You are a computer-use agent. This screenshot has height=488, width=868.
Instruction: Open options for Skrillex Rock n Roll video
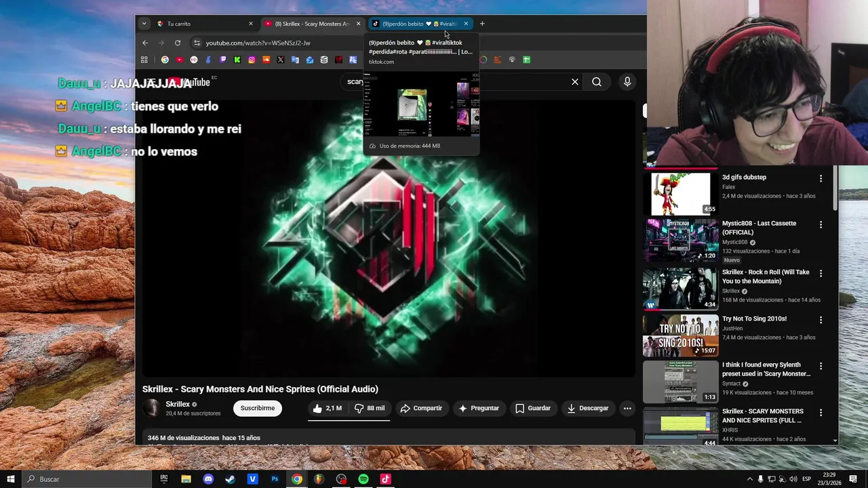(x=821, y=273)
